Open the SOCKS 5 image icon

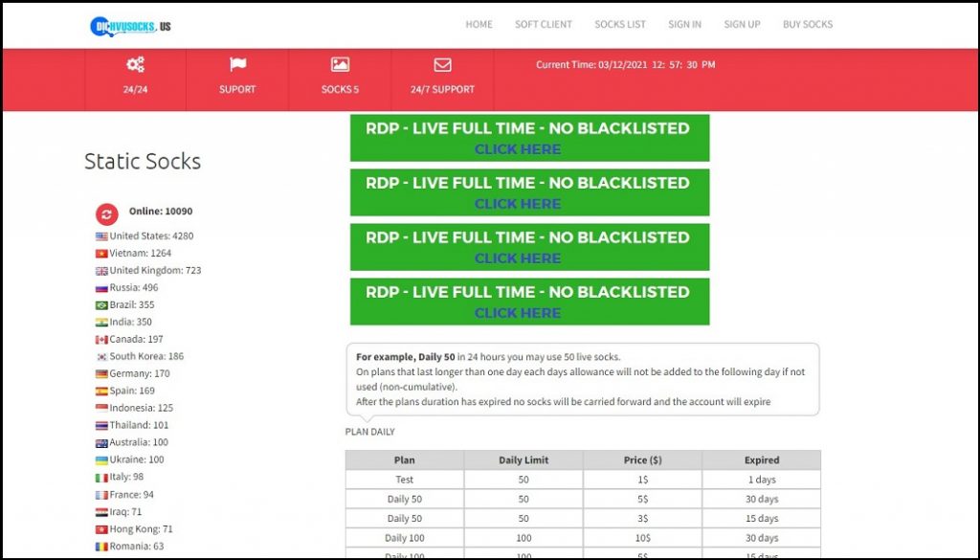point(340,64)
